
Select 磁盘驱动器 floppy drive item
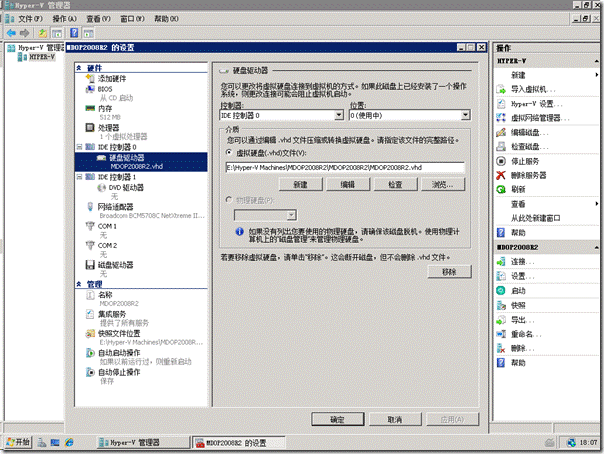pos(115,265)
